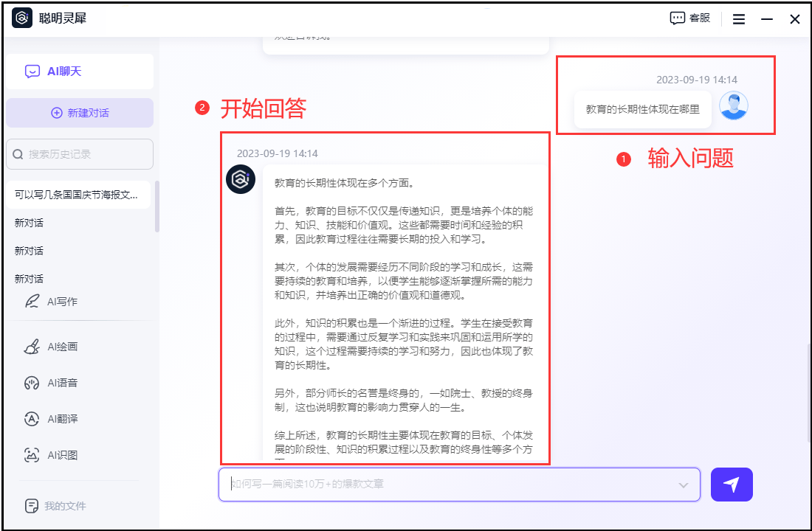Click the 搜索历史记录 search field

(80, 154)
